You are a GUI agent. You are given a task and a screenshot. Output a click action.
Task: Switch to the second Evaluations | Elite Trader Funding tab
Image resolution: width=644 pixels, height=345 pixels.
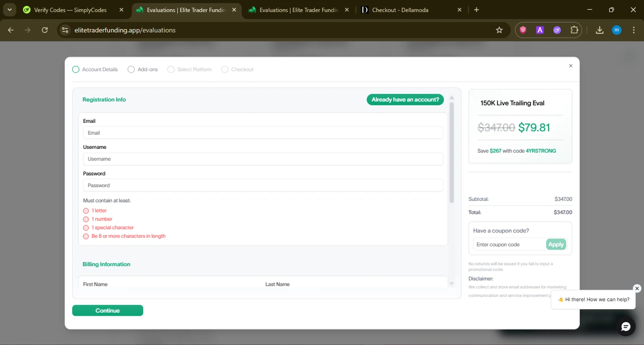pyautogui.click(x=299, y=10)
